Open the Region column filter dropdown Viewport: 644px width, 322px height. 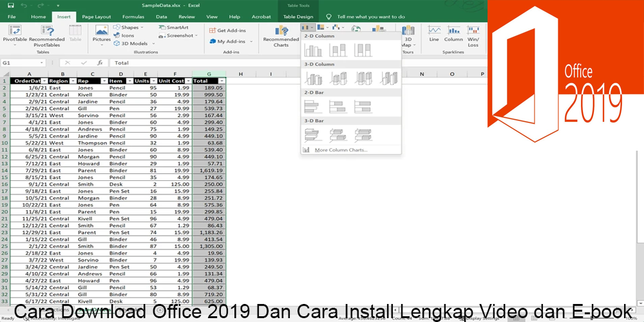[x=73, y=81]
